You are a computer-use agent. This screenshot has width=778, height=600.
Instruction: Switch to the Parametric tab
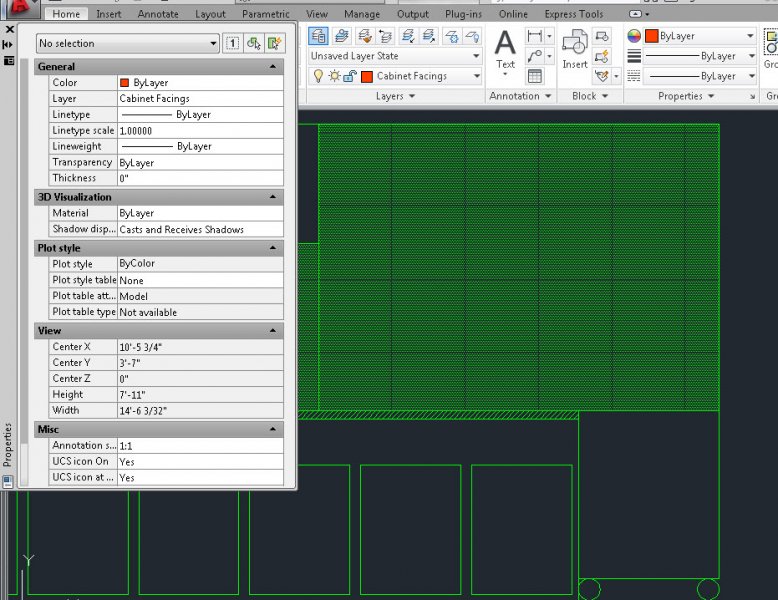[265, 14]
